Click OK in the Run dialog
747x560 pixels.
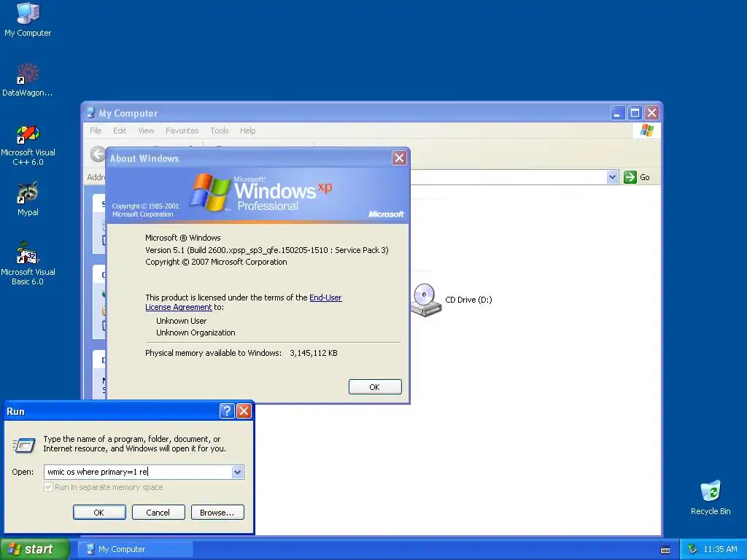[99, 513]
